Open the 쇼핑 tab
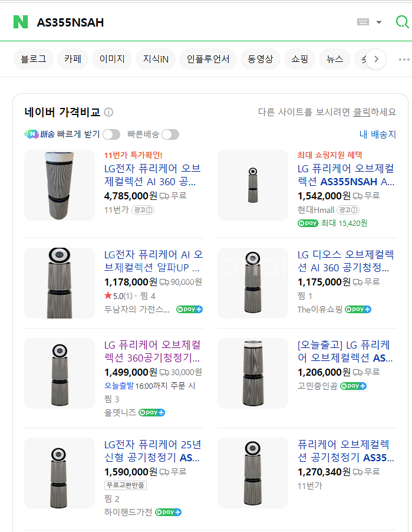 click(299, 59)
